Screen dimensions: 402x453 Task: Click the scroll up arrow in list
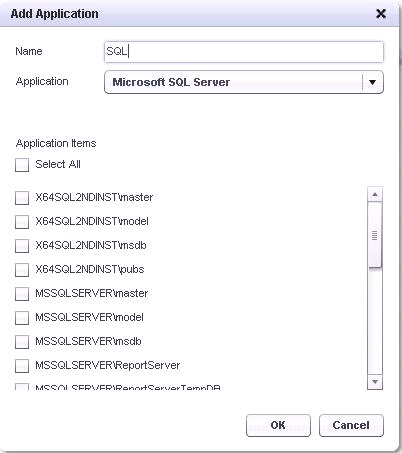[375, 194]
